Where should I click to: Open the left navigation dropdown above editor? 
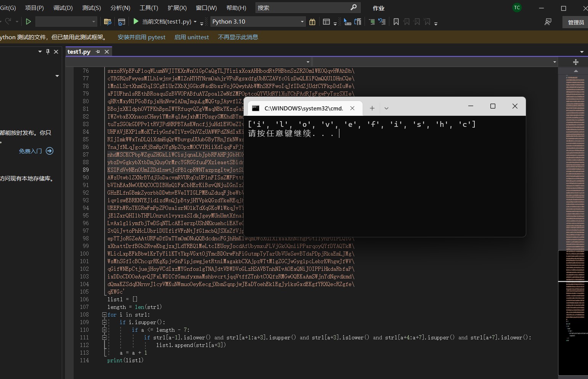point(308,62)
